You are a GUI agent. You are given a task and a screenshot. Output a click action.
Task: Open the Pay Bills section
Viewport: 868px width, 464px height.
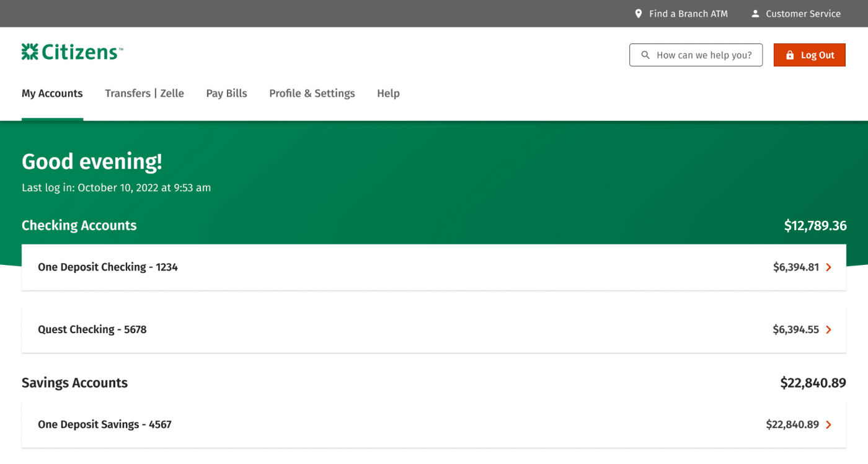click(x=226, y=93)
